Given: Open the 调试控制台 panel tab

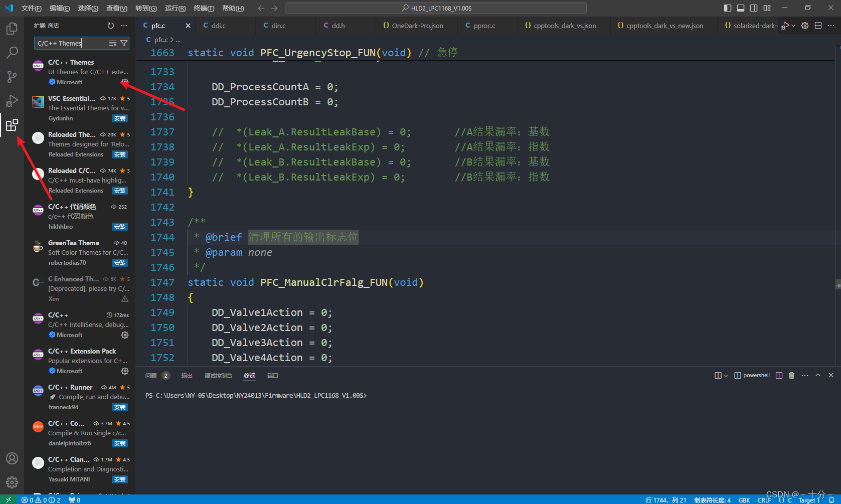Looking at the screenshot, I should (x=218, y=376).
